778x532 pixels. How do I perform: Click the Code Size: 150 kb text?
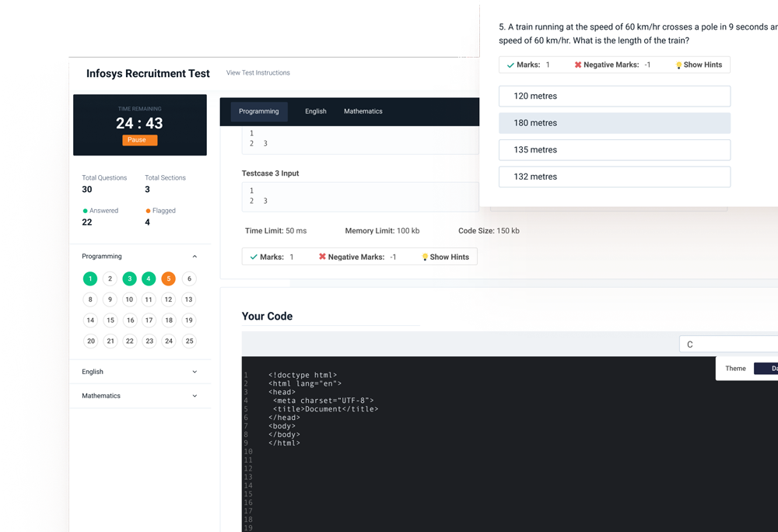(489, 230)
